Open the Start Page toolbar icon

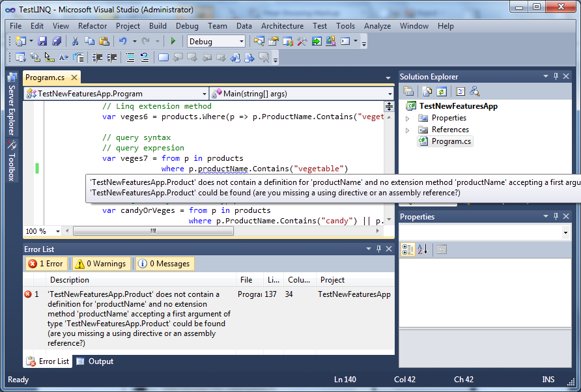pos(317,41)
